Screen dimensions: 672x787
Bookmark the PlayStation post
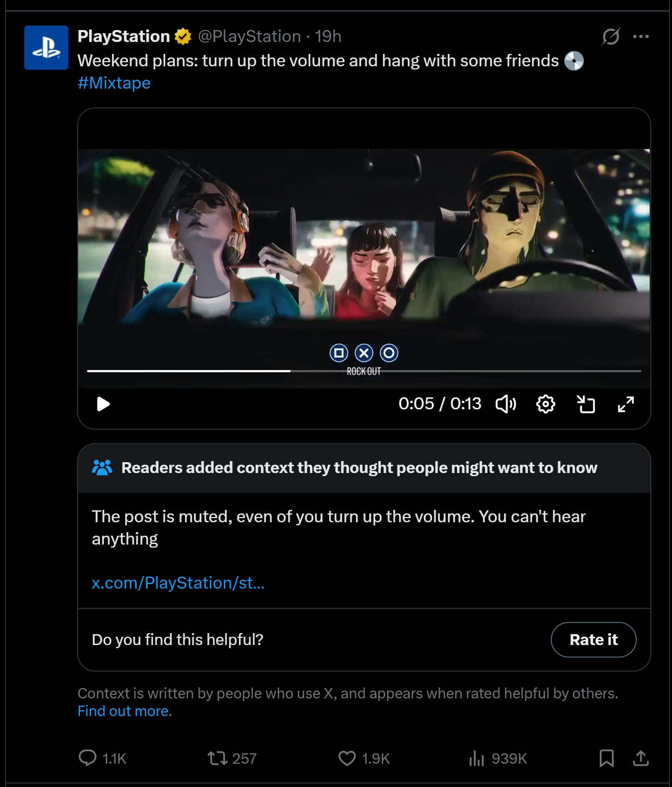[x=607, y=758]
